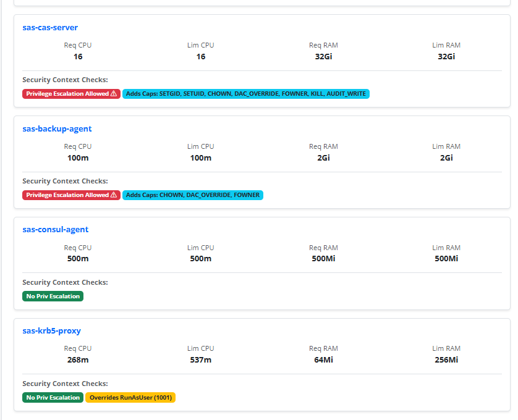This screenshot has width=518, height=420.
Task: Click the Adds Caps: CHOWN, DAC_OVERRIDE, FOWNER badge
Action: [193, 195]
